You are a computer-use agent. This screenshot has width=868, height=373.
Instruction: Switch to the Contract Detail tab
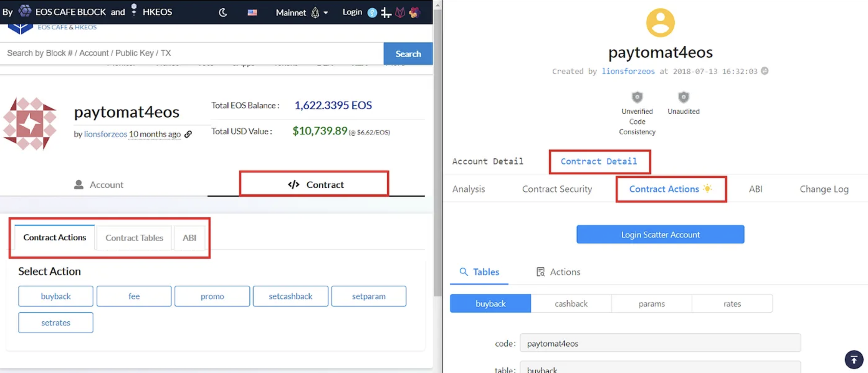pos(599,161)
